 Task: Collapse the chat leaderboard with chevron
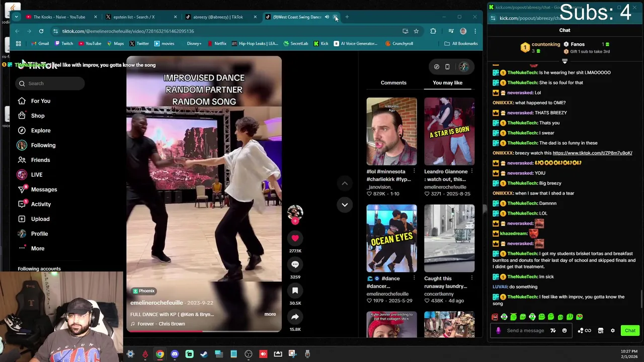(x=565, y=61)
